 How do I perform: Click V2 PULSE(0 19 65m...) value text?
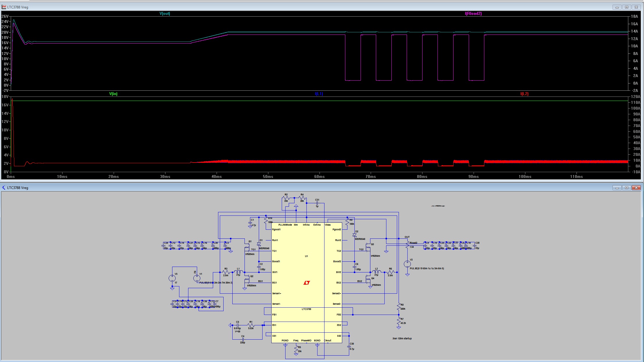[x=427, y=268]
